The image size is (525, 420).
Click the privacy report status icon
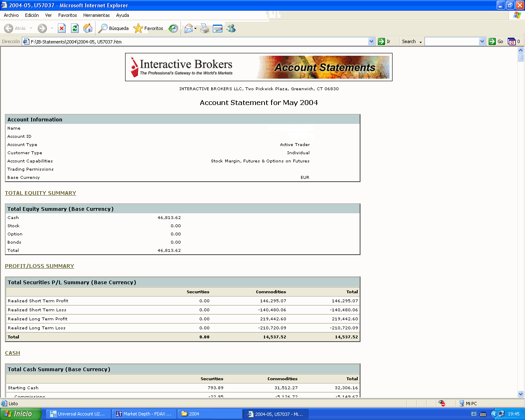point(442,404)
